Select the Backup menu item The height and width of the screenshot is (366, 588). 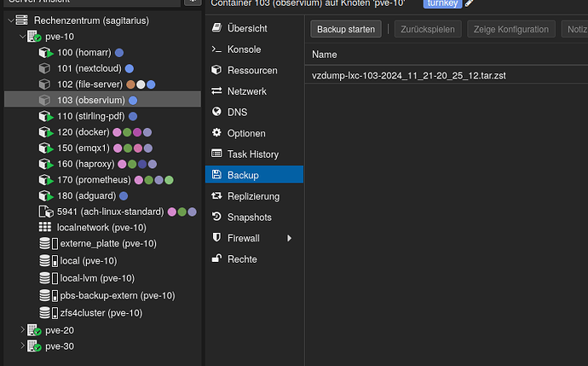(254, 175)
